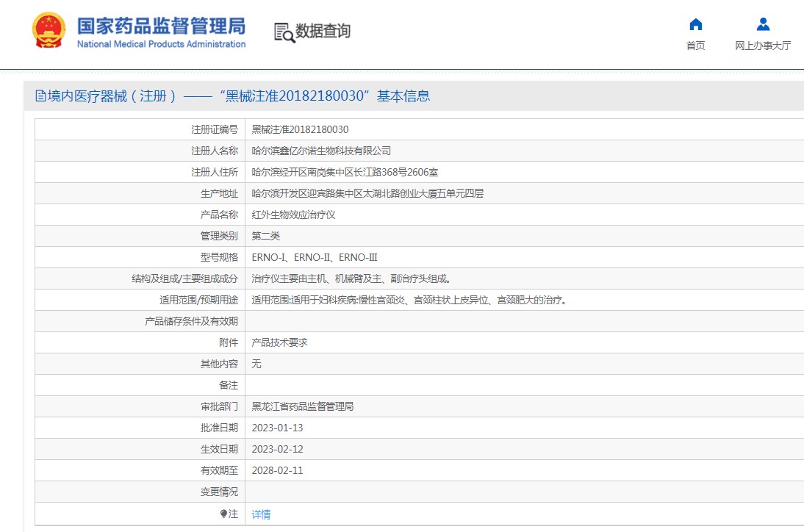Click expiry date 2028-02-11

coord(277,470)
